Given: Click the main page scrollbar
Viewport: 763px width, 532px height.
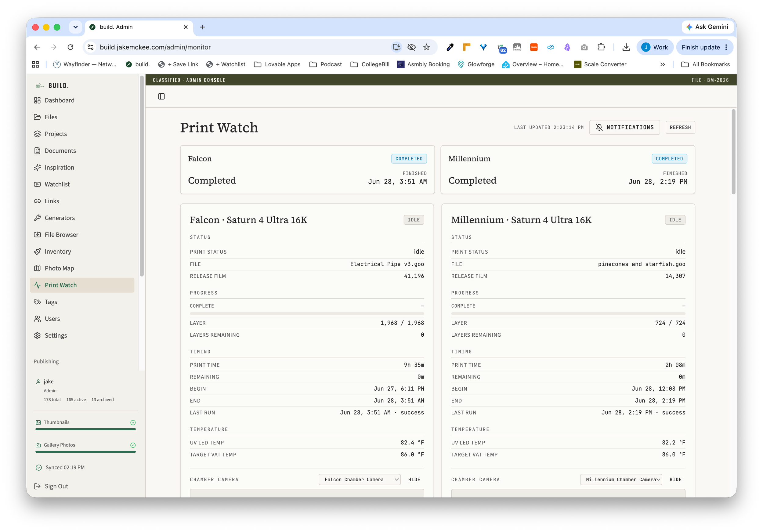Looking at the screenshot, I should [x=733, y=152].
